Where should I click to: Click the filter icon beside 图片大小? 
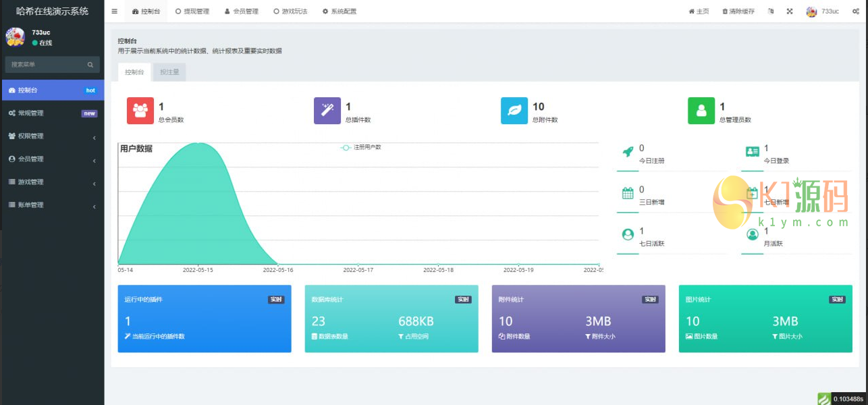point(775,336)
